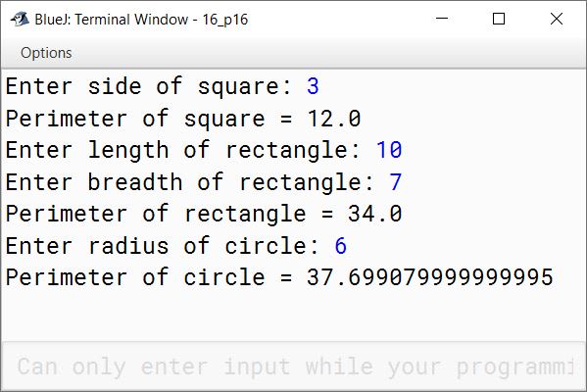Click the blue breadth input value 7
587x392 pixels.
coord(396,182)
